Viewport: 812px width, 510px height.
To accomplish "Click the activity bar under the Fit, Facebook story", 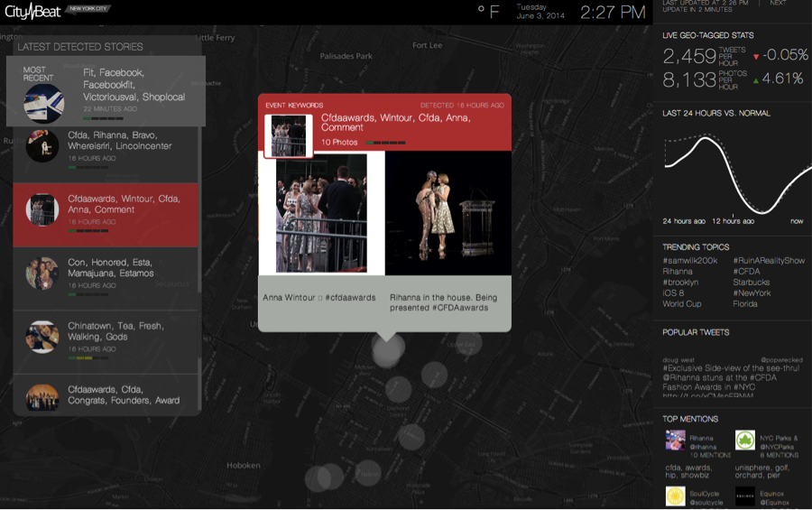I will pyautogui.click(x=103, y=118).
